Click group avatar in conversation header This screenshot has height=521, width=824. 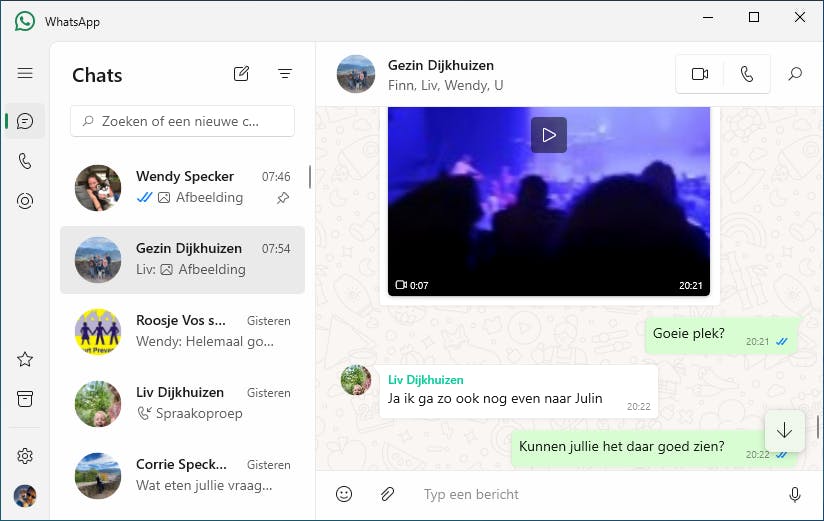pyautogui.click(x=356, y=74)
